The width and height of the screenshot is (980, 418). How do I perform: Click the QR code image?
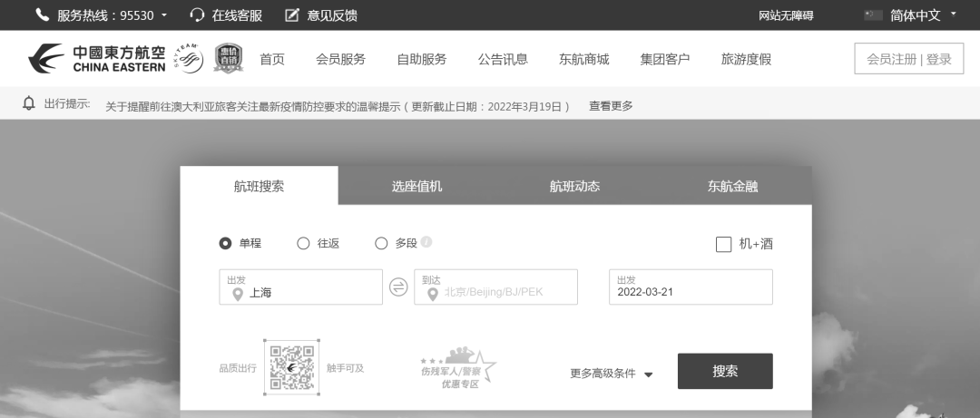pyautogui.click(x=291, y=368)
